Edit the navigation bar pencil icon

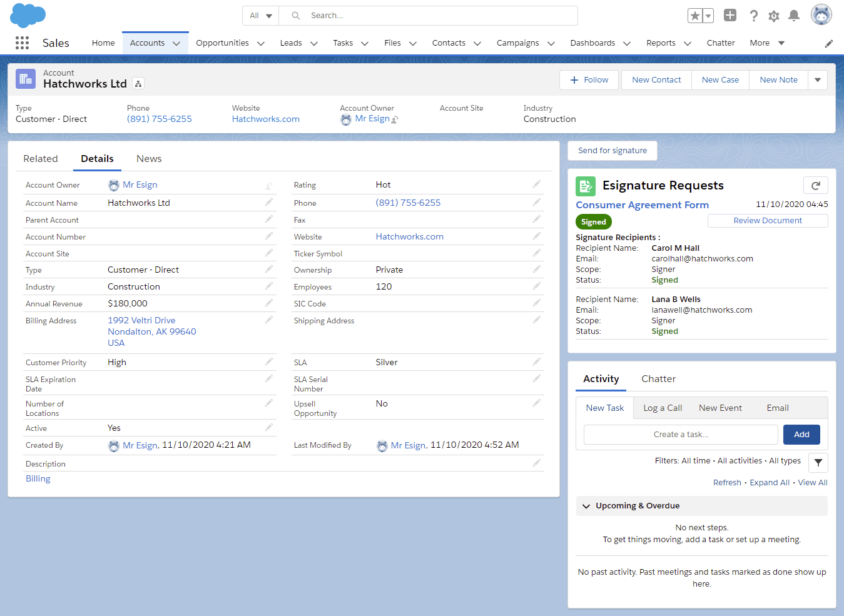829,43
